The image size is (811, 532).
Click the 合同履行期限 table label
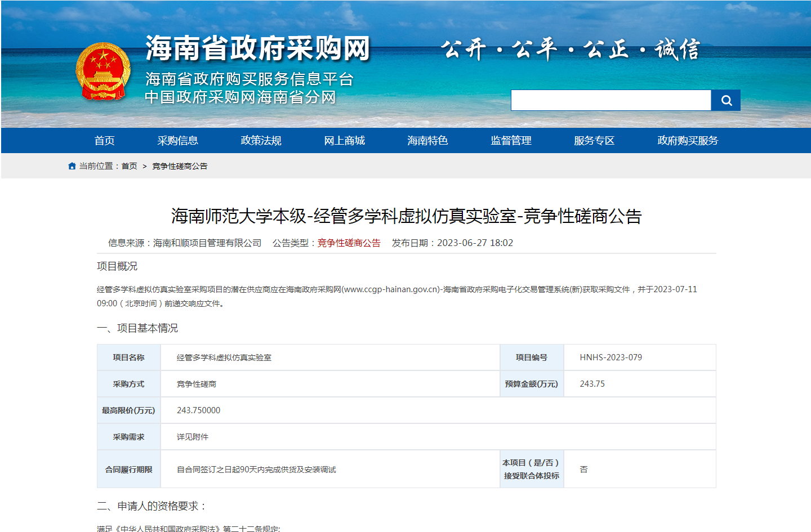129,470
